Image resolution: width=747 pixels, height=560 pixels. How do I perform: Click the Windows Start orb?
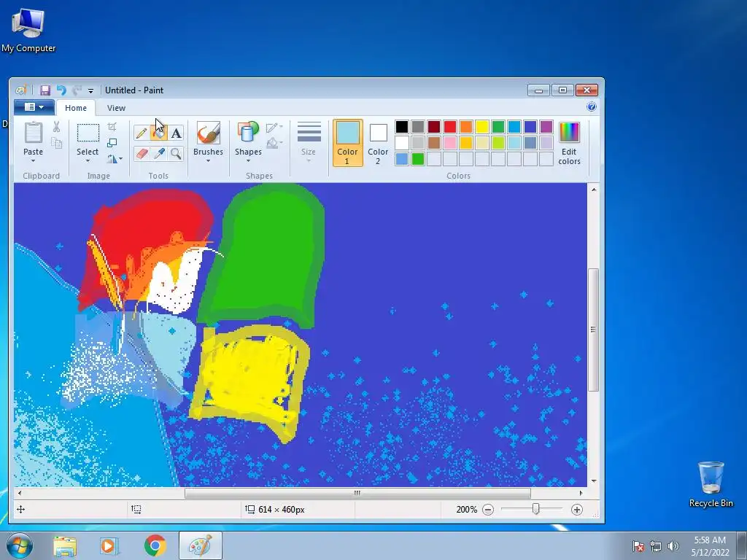(19, 545)
